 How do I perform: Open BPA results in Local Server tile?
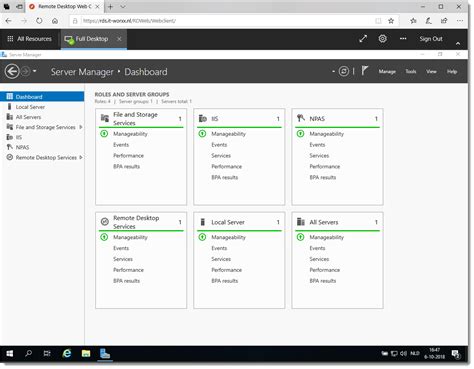click(x=225, y=281)
